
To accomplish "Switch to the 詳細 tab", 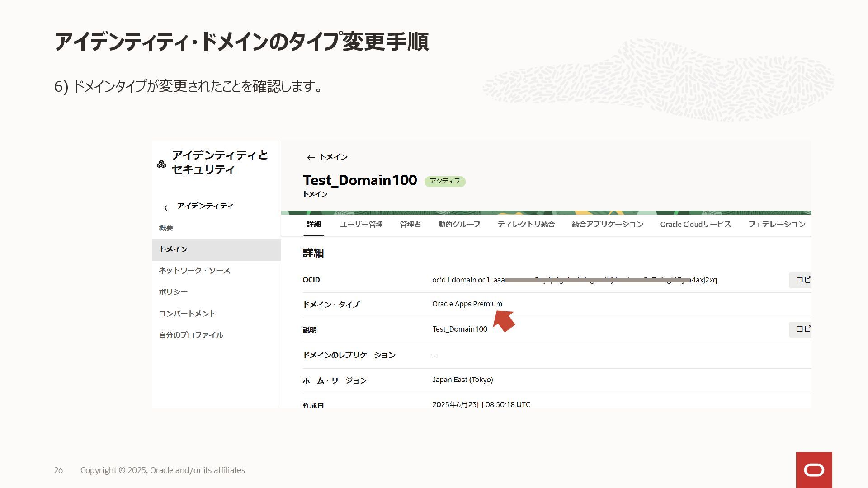I will click(x=314, y=224).
